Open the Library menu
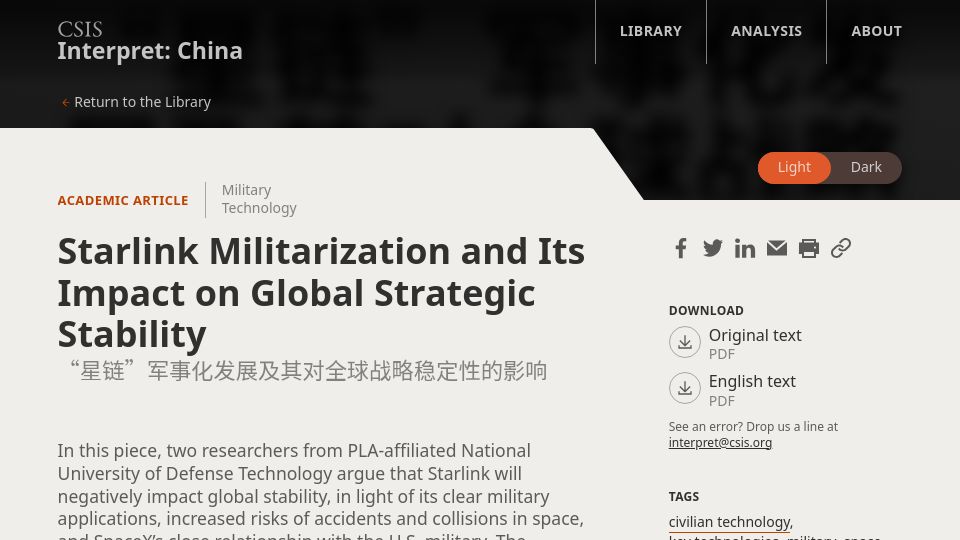The height and width of the screenshot is (540, 960). point(650,31)
